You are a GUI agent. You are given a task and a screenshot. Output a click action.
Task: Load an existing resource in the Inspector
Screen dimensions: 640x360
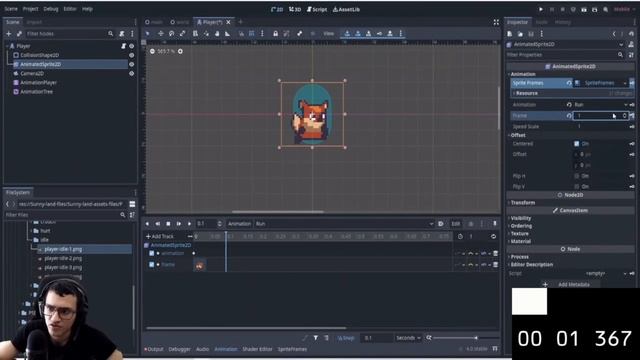(x=520, y=34)
